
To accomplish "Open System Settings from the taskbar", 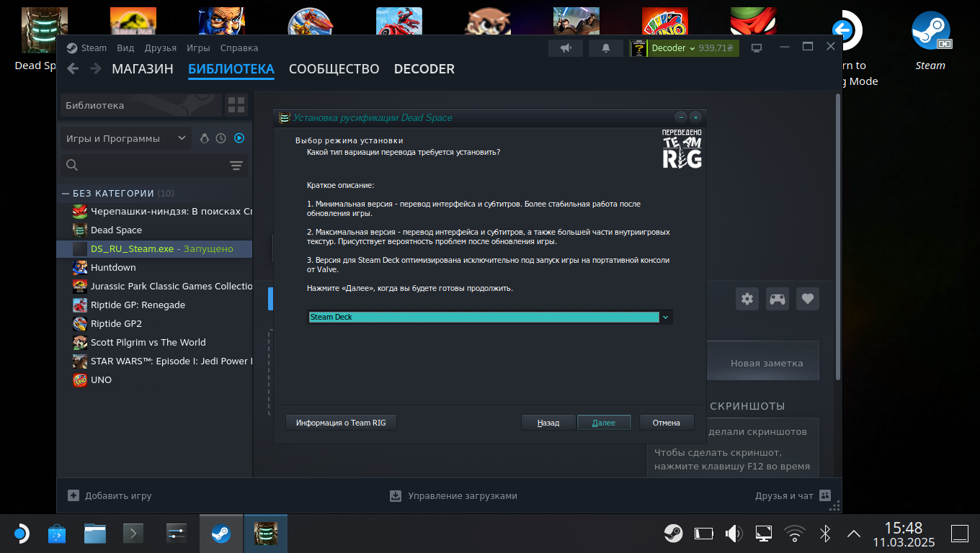I will coord(177,534).
